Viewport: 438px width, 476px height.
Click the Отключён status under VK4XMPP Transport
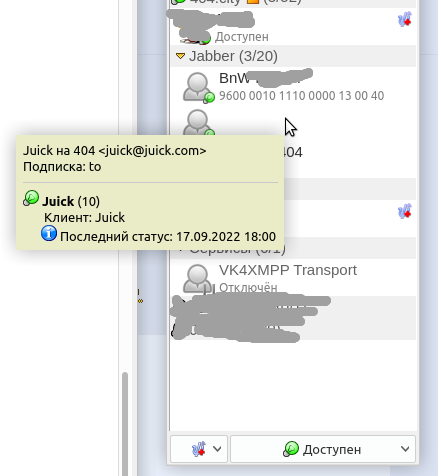pyautogui.click(x=248, y=287)
